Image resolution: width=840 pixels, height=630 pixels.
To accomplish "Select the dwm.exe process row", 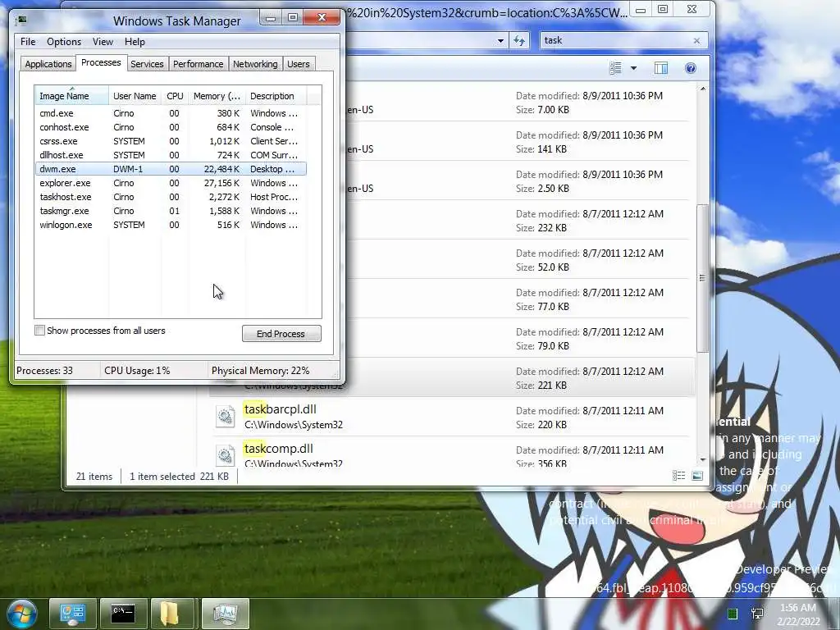I will pos(171,169).
